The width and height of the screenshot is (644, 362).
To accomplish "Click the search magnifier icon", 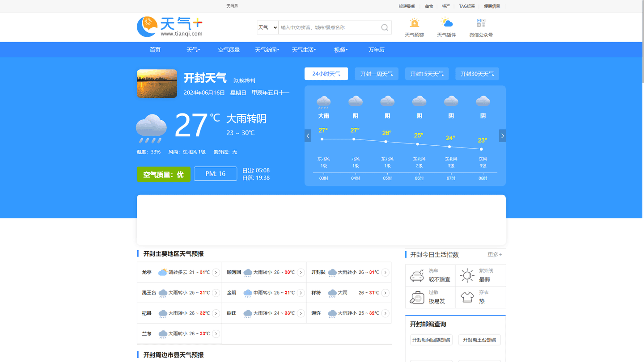I will coord(385,28).
